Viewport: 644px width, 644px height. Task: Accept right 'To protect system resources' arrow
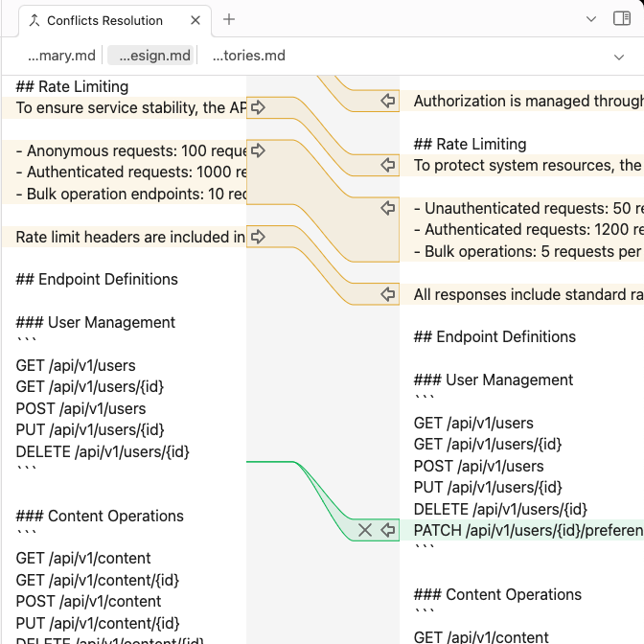pos(388,165)
